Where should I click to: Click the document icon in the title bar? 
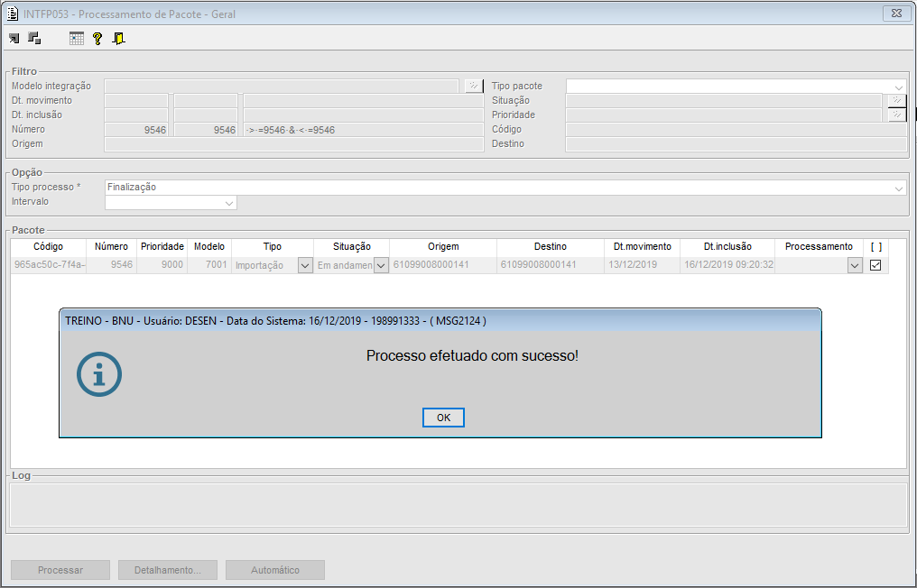pos(12,14)
